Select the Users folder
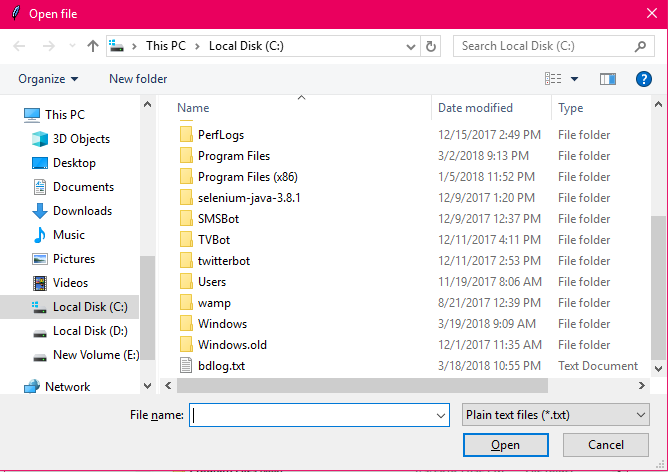The image size is (668, 472). pyautogui.click(x=212, y=282)
